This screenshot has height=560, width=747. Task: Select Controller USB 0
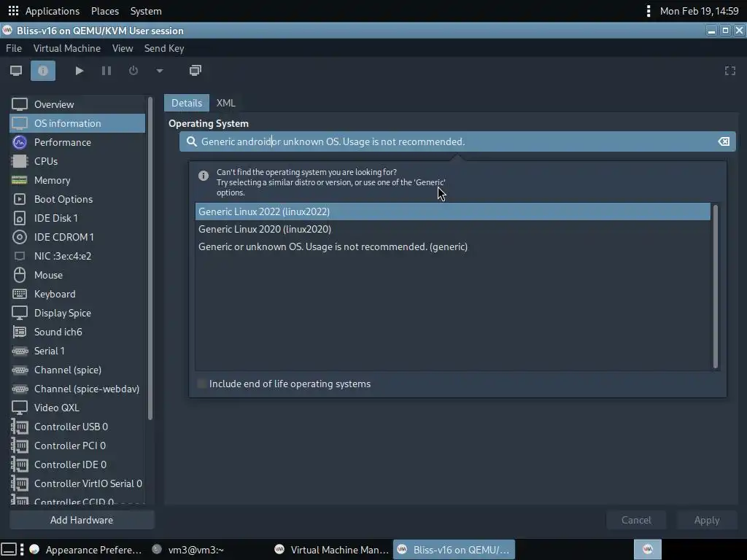77,427
